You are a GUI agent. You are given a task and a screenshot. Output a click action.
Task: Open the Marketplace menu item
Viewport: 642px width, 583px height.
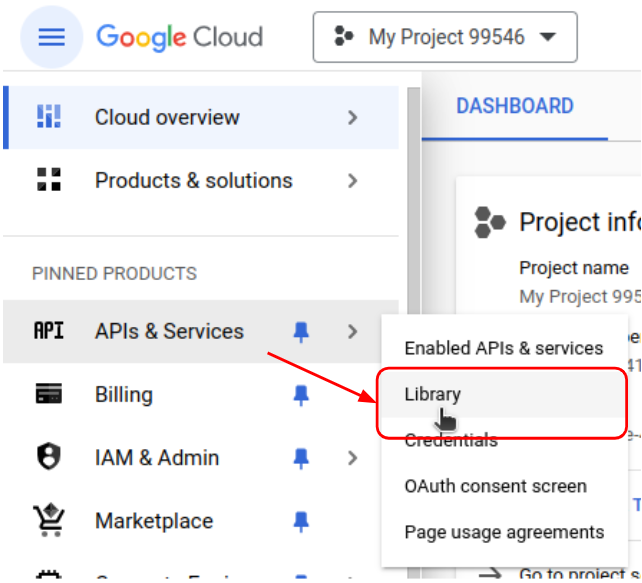tap(201, 521)
